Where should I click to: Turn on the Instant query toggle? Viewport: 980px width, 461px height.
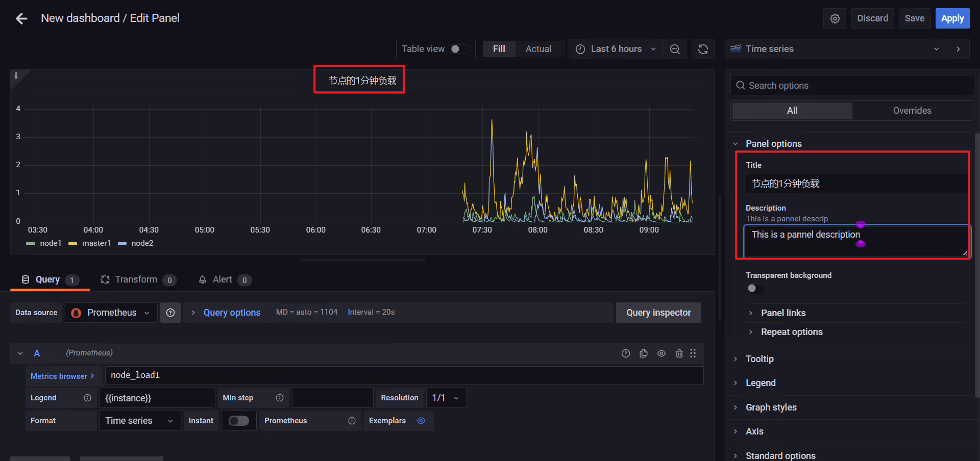(239, 421)
